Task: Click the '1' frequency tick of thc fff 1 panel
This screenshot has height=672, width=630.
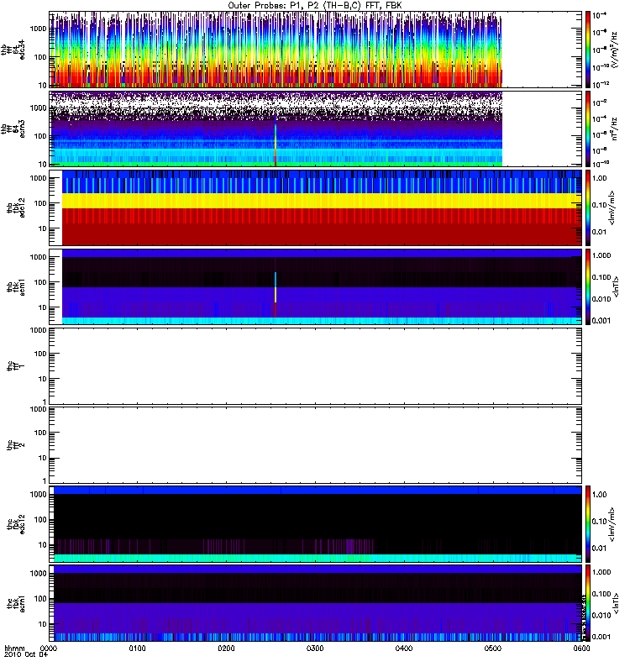Action: pyautogui.click(x=45, y=402)
